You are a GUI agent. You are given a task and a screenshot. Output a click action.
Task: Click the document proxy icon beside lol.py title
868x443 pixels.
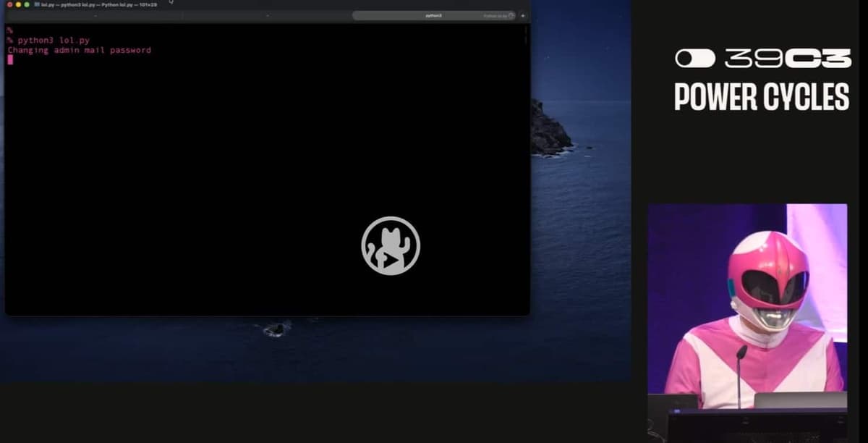[x=38, y=3]
